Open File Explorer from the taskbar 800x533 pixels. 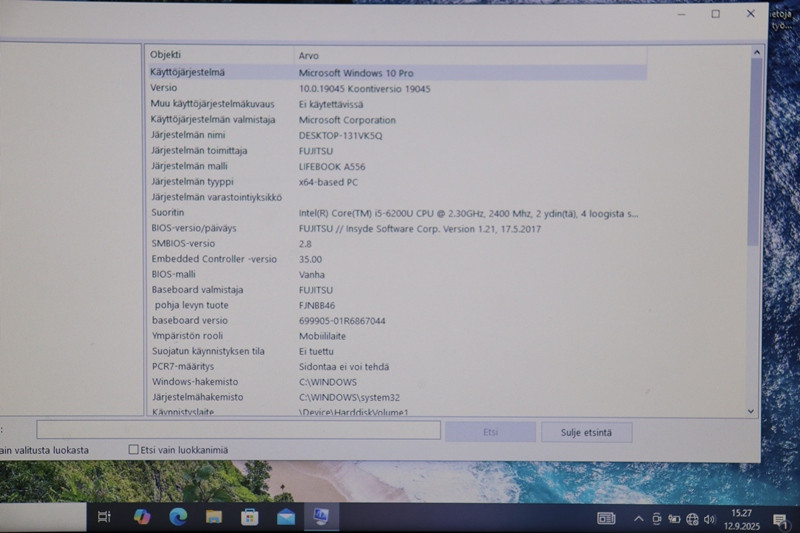pyautogui.click(x=214, y=517)
